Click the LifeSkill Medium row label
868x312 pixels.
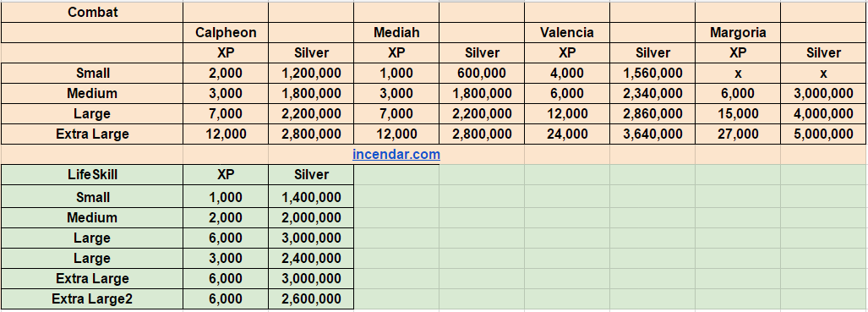pyautogui.click(x=92, y=217)
